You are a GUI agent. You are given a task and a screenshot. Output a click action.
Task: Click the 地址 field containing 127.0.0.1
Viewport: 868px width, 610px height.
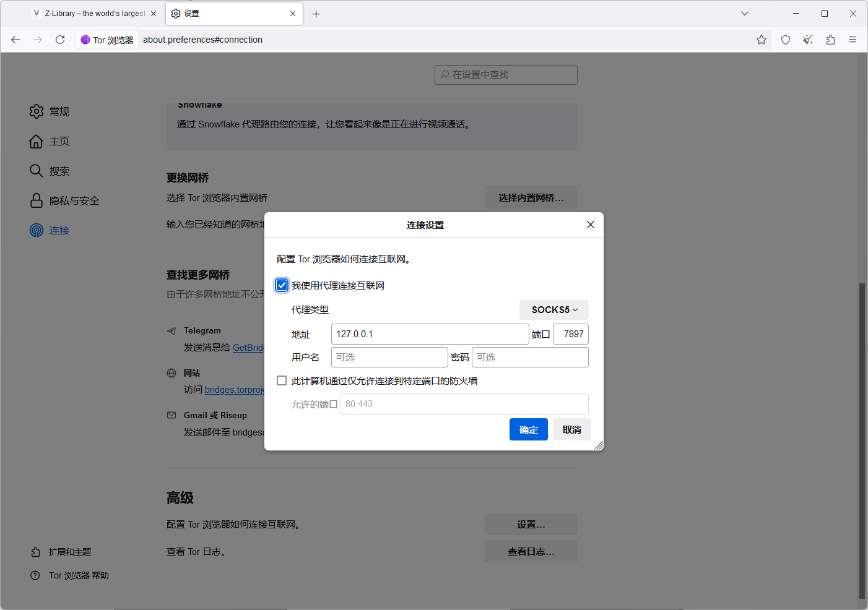point(430,334)
